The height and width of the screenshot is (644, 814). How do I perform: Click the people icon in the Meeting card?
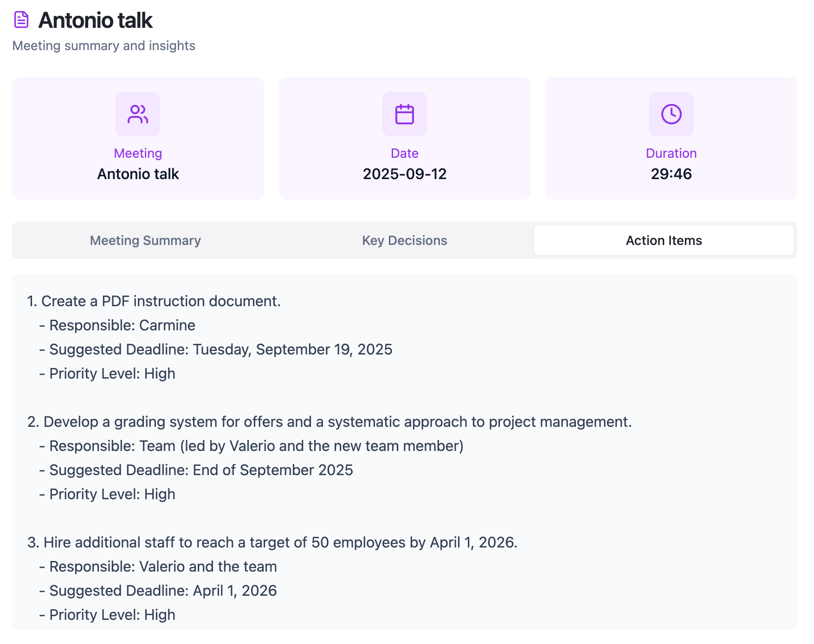click(138, 114)
